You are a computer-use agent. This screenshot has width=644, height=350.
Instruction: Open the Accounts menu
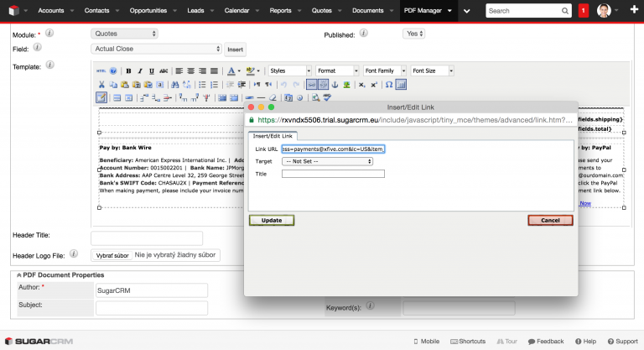tap(51, 11)
